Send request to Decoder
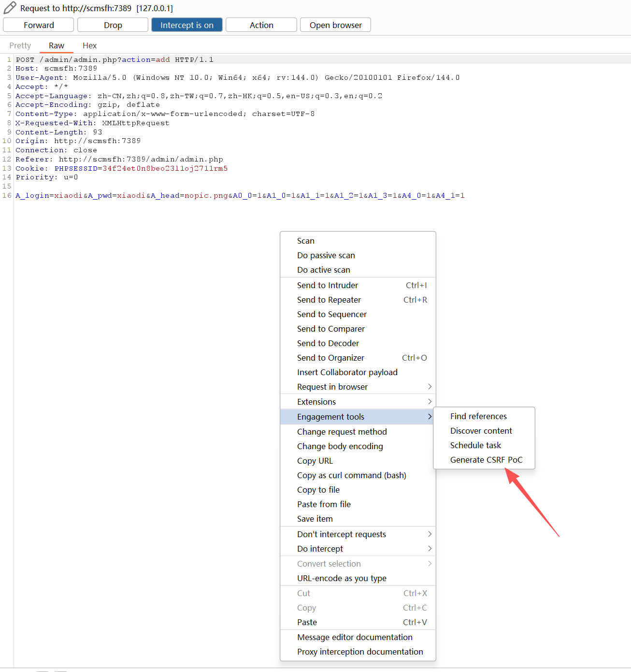The image size is (631, 672). tap(358, 343)
